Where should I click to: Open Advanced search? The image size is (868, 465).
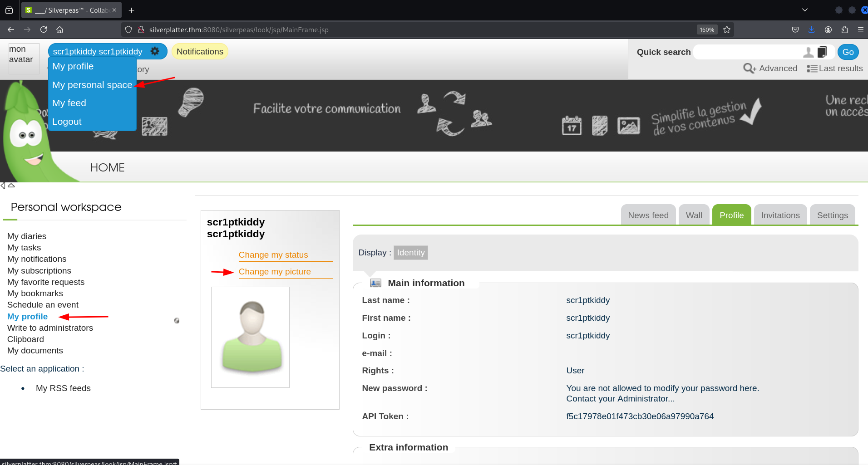coord(770,69)
